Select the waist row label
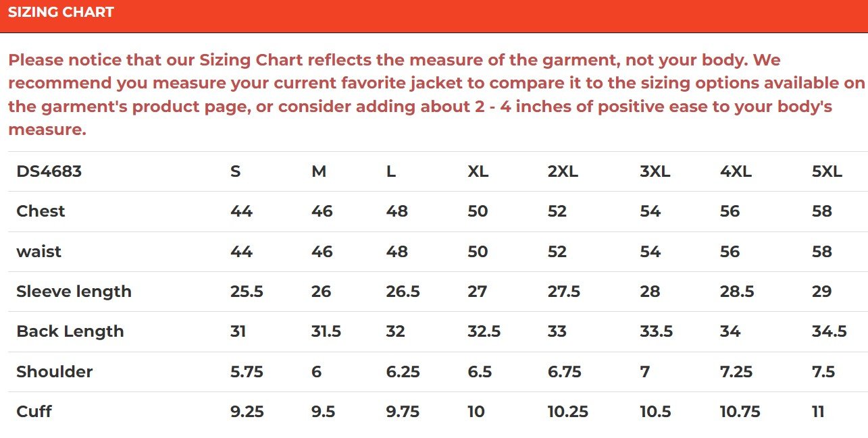Image resolution: width=868 pixels, height=438 pixels. point(39,252)
